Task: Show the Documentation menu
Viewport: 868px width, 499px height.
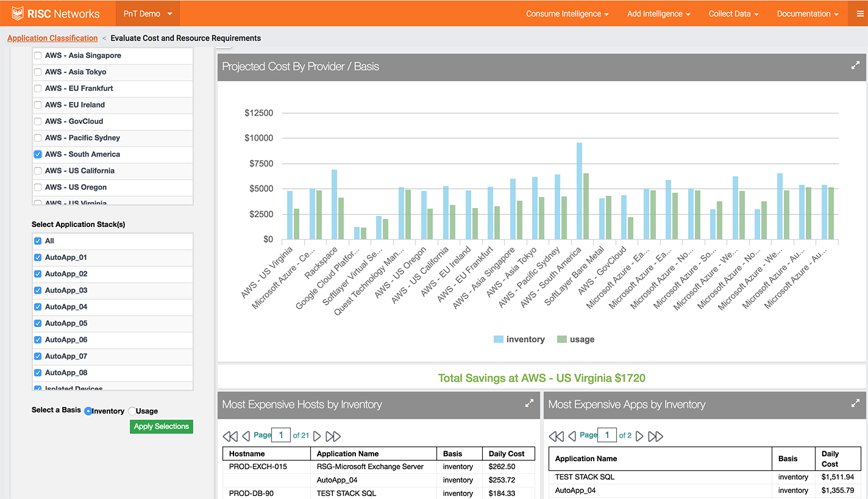Action: [808, 13]
